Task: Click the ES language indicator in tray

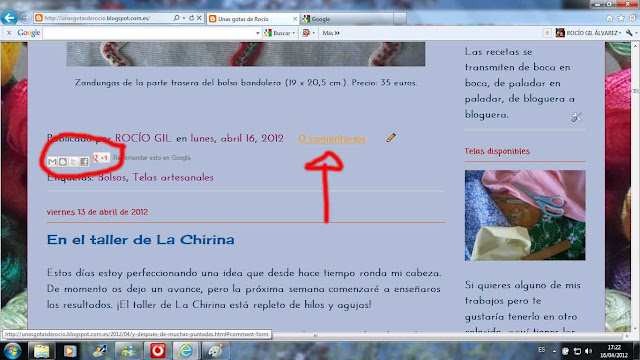Action: click(541, 350)
